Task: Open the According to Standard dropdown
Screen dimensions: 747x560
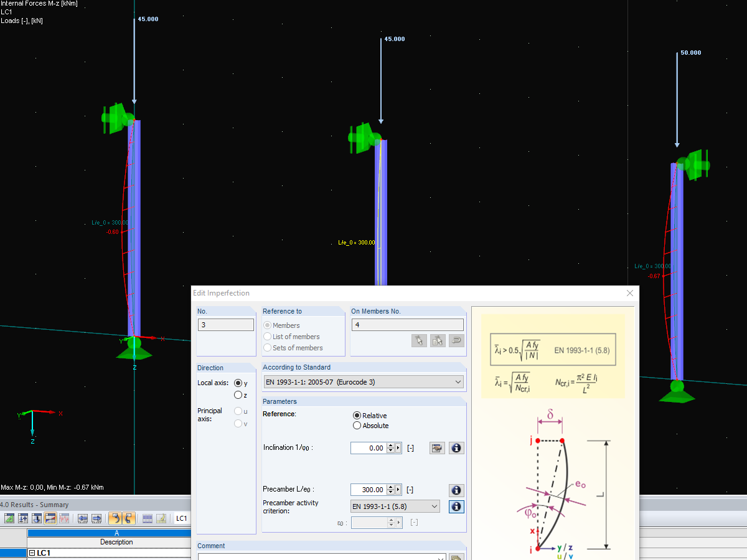Action: point(364,382)
